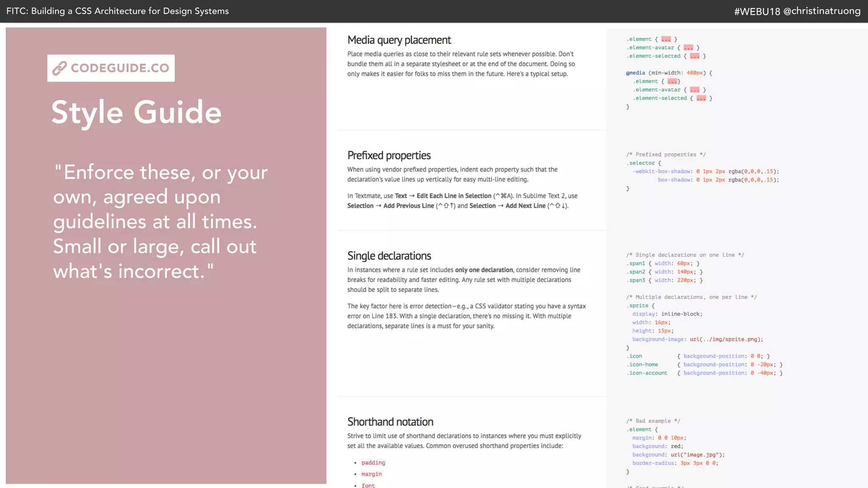Click the @christinatruong handle in header
Screen dimensions: 868x488
[x=822, y=11]
